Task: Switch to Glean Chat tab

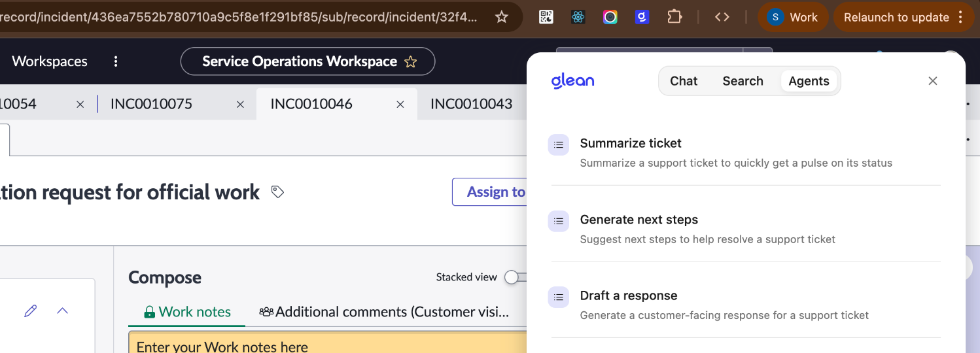Action: click(x=684, y=81)
